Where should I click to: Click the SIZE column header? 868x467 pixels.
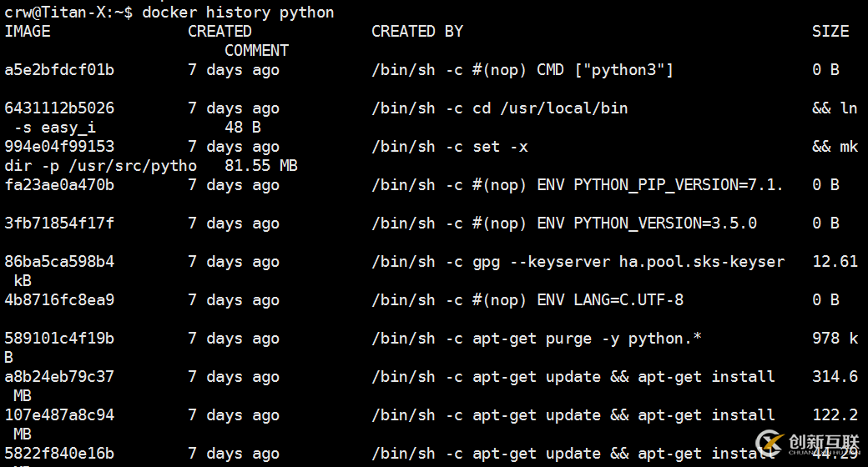pyautogui.click(x=830, y=32)
